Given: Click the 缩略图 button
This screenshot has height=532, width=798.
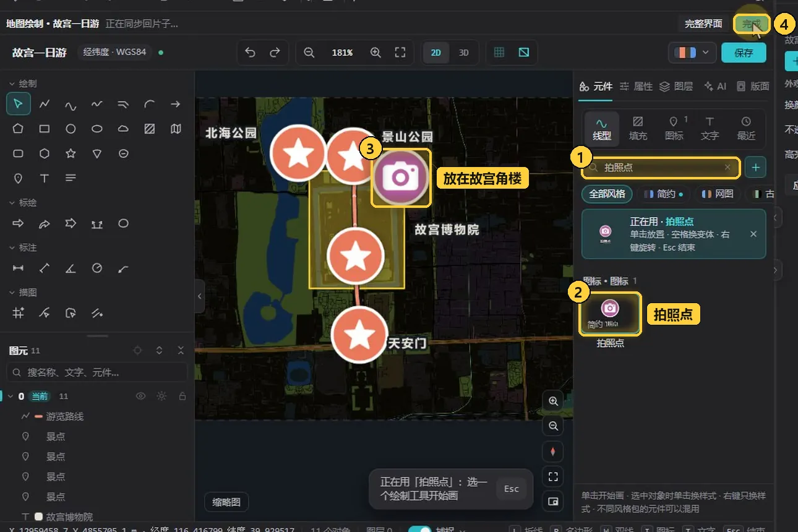Looking at the screenshot, I should (x=226, y=502).
